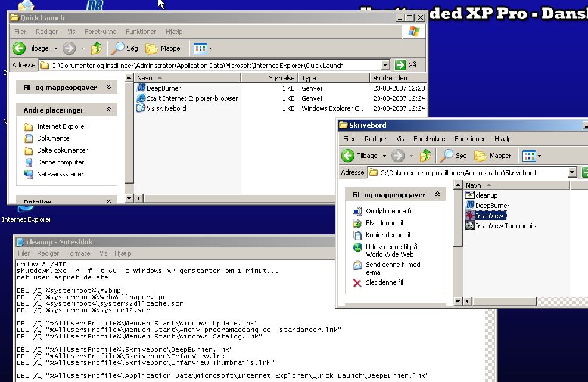Sort Quick Launch list by Ændret den column

coord(398,77)
